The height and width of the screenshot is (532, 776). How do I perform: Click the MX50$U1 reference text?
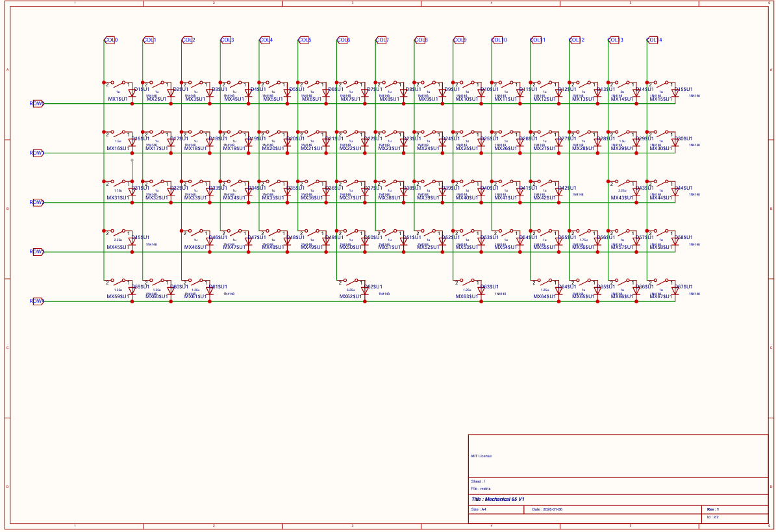coord(351,247)
